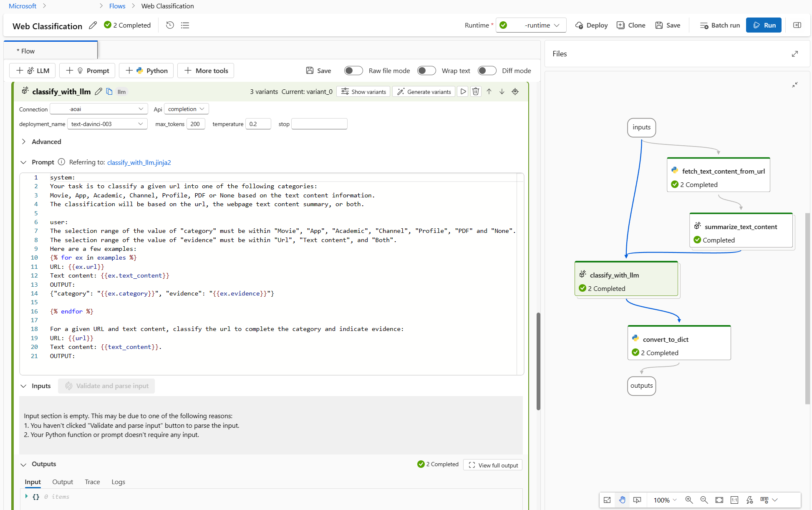Viewport: 812px width, 510px height.
Task: Switch to the Trace tab
Action: pos(92,482)
